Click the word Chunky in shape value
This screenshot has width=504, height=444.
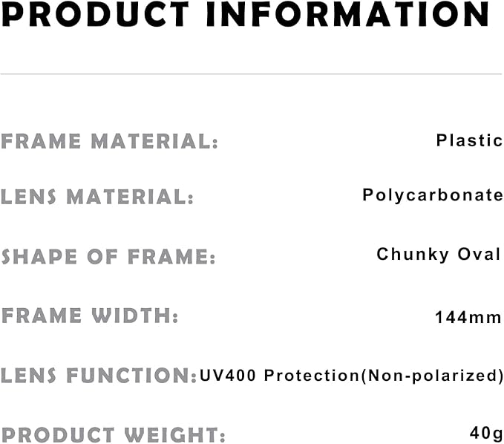pos(413,255)
